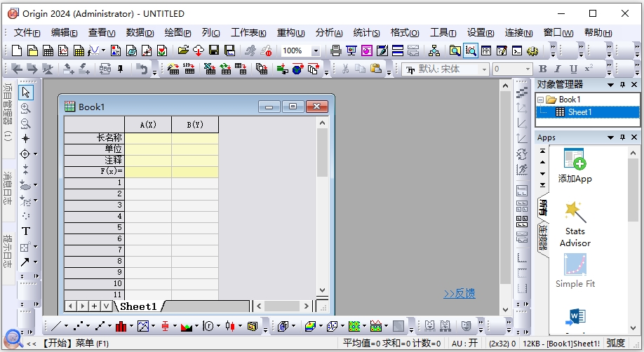Collapse the Book1 tree node

pyautogui.click(x=540, y=100)
